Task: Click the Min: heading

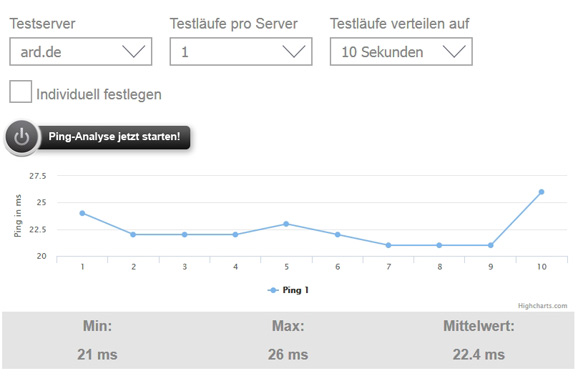Action: pyautogui.click(x=98, y=326)
